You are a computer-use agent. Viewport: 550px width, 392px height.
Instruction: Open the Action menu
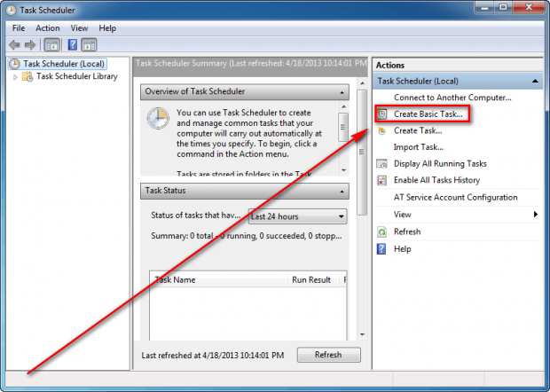(48, 28)
